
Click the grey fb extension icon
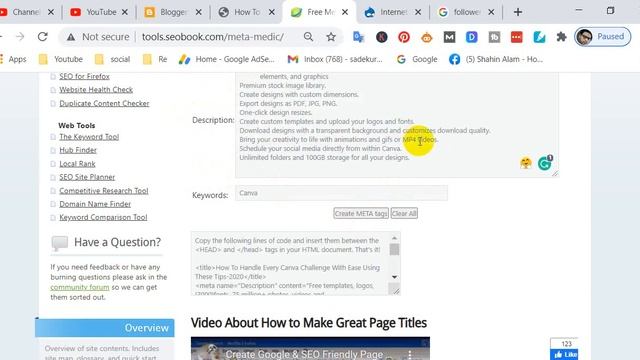tap(494, 37)
